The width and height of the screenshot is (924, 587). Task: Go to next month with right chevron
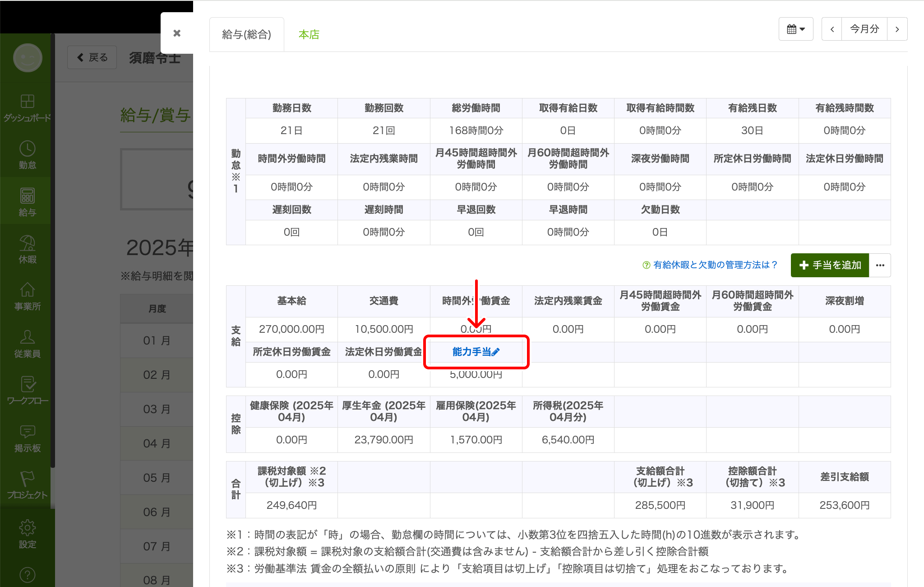point(897,29)
